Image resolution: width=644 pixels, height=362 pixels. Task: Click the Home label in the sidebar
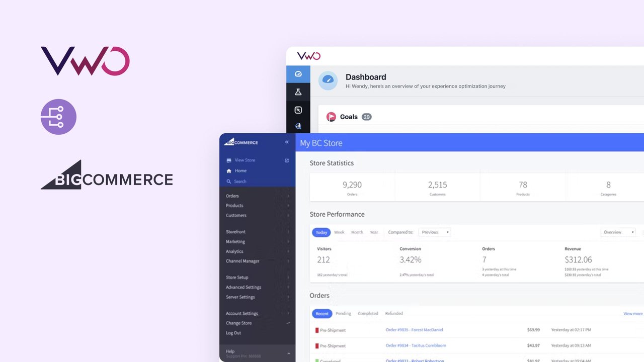[240, 171]
